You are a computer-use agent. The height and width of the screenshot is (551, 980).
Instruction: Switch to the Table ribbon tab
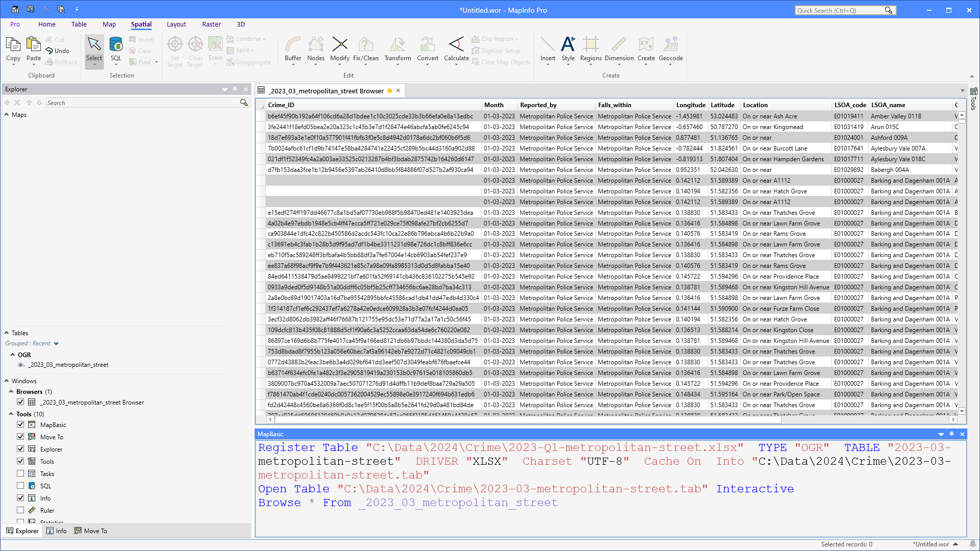tap(79, 24)
